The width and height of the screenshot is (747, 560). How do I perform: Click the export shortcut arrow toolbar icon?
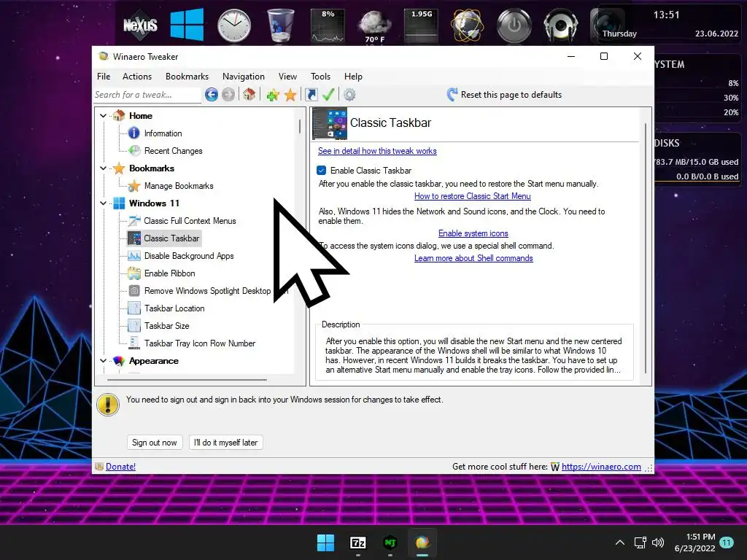pos(311,95)
